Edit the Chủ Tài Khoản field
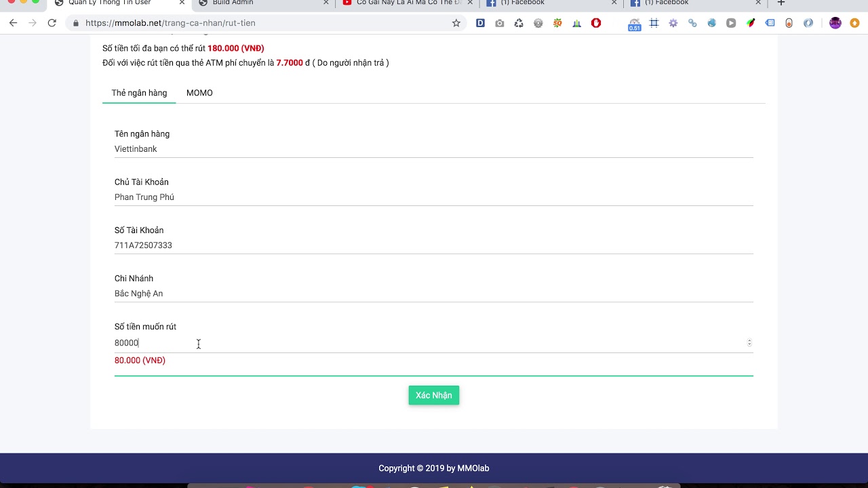 click(434, 197)
